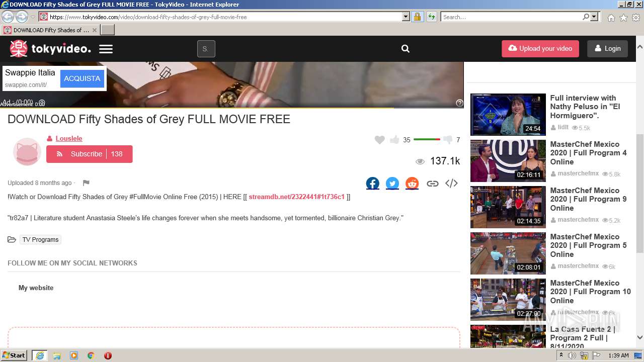This screenshot has width=644, height=362.
Task: Open the streamdb.net link in description
Action: (296, 197)
